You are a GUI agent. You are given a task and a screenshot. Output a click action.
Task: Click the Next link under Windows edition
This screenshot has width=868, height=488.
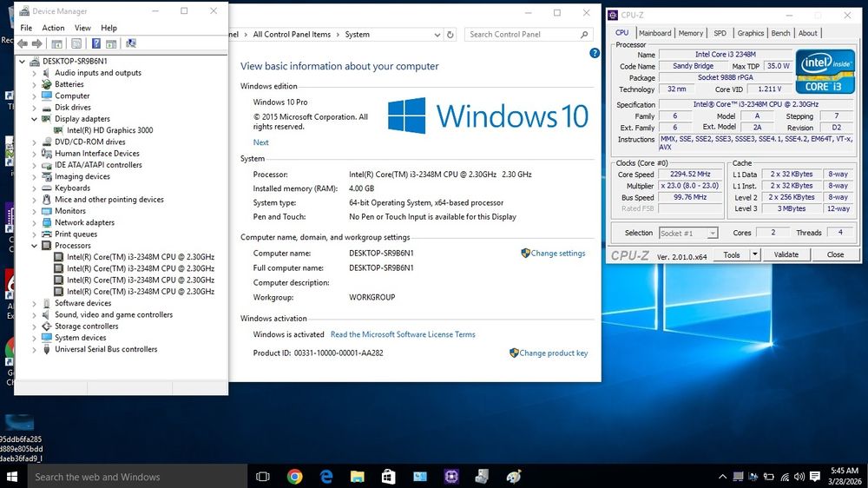point(260,142)
